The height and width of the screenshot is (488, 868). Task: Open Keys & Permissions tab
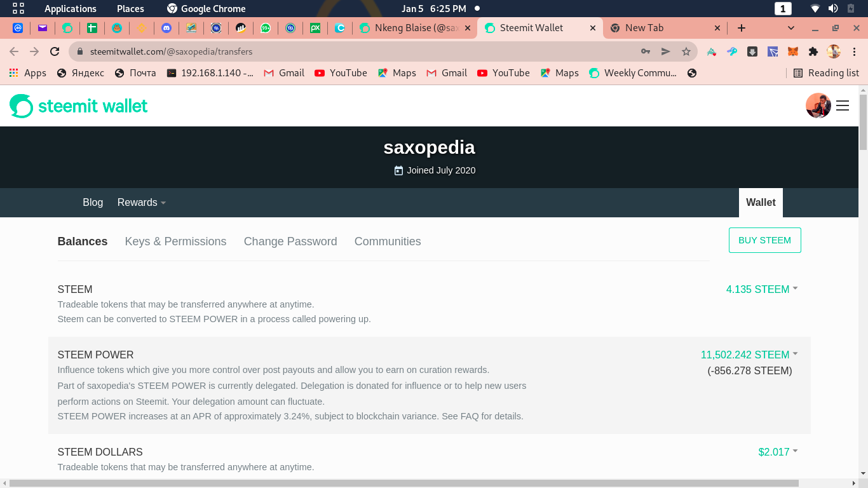175,241
